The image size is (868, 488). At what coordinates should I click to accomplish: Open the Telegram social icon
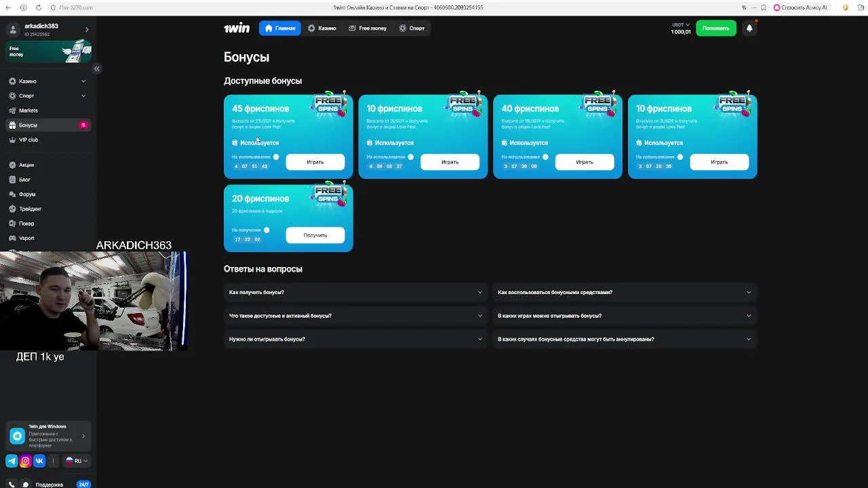click(x=12, y=461)
